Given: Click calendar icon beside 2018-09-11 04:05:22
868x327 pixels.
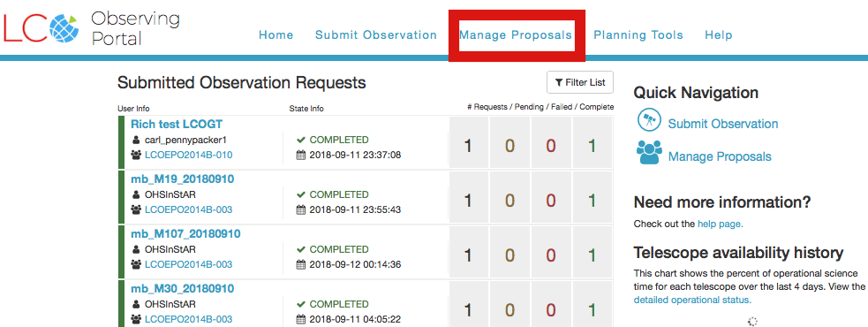Looking at the screenshot, I should click(301, 319).
